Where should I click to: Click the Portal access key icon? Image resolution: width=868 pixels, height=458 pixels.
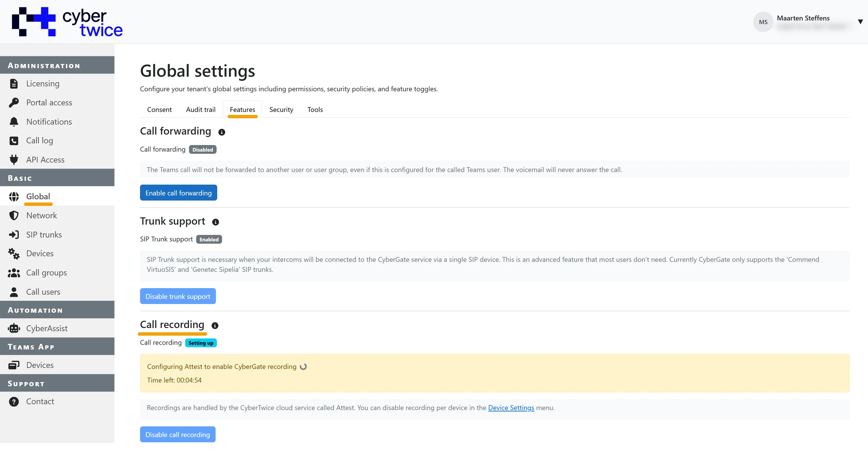[14, 102]
